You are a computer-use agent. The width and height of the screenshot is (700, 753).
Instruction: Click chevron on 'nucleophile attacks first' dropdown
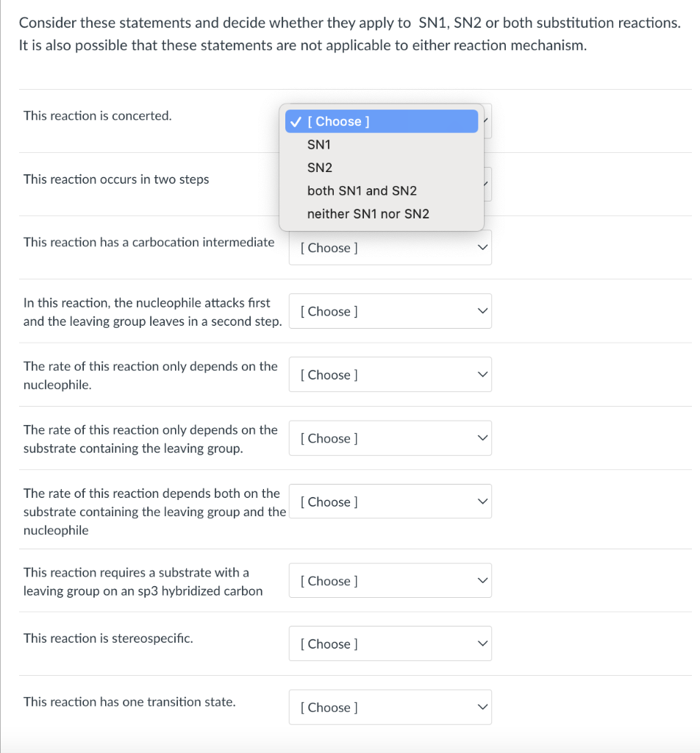point(482,311)
